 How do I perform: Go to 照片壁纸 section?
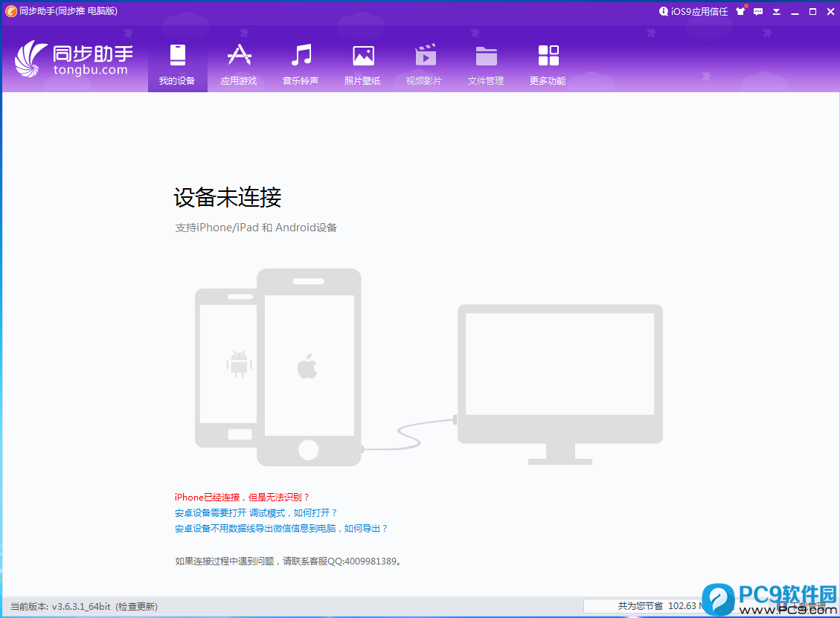362,65
